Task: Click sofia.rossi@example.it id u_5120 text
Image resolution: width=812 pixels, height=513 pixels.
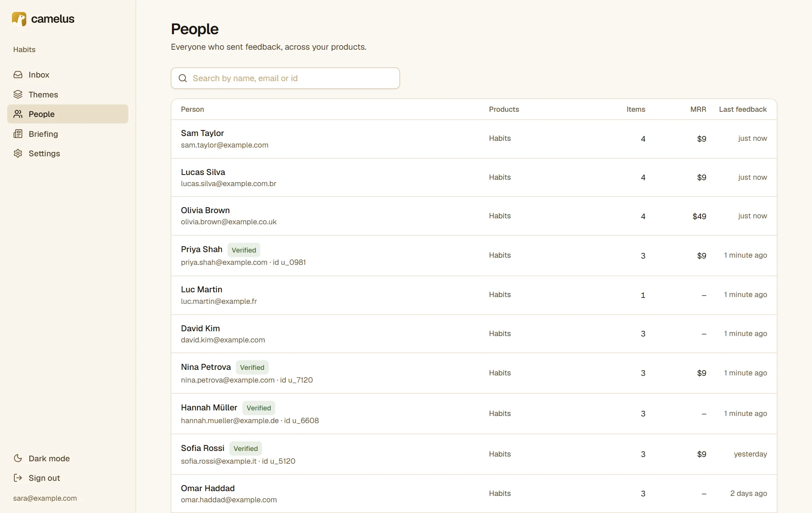Action: click(x=238, y=461)
